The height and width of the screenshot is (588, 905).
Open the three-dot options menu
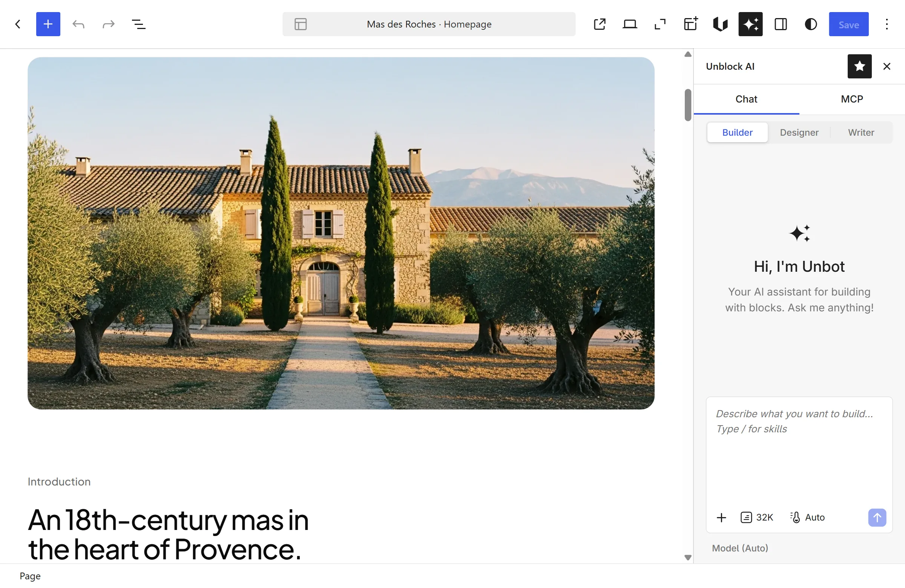point(887,24)
